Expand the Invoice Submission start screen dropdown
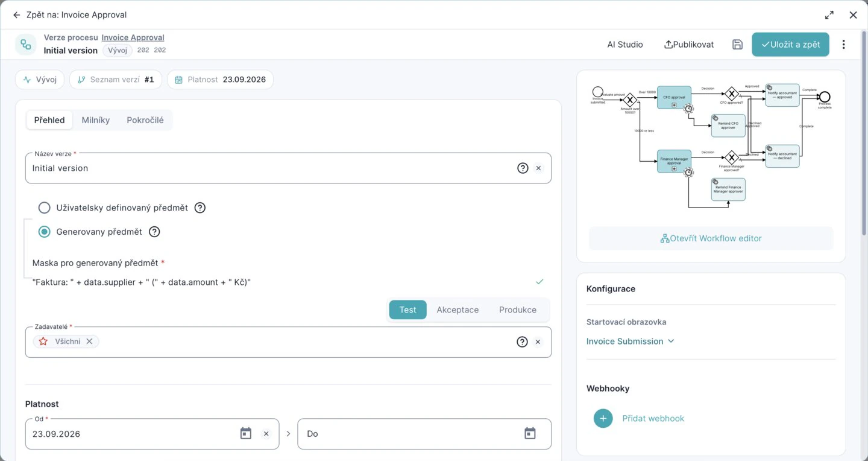This screenshot has height=461, width=868. 631,342
